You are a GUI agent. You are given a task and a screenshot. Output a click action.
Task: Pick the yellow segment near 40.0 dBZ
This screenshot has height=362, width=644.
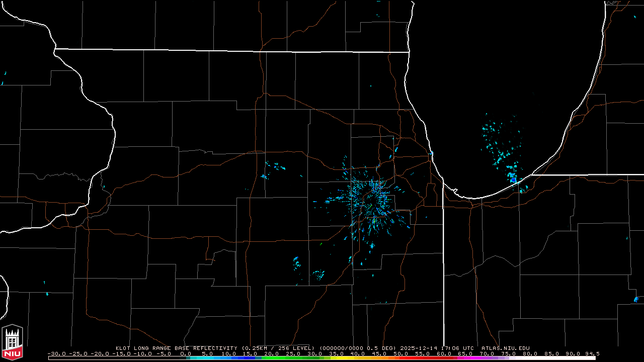(x=358, y=358)
